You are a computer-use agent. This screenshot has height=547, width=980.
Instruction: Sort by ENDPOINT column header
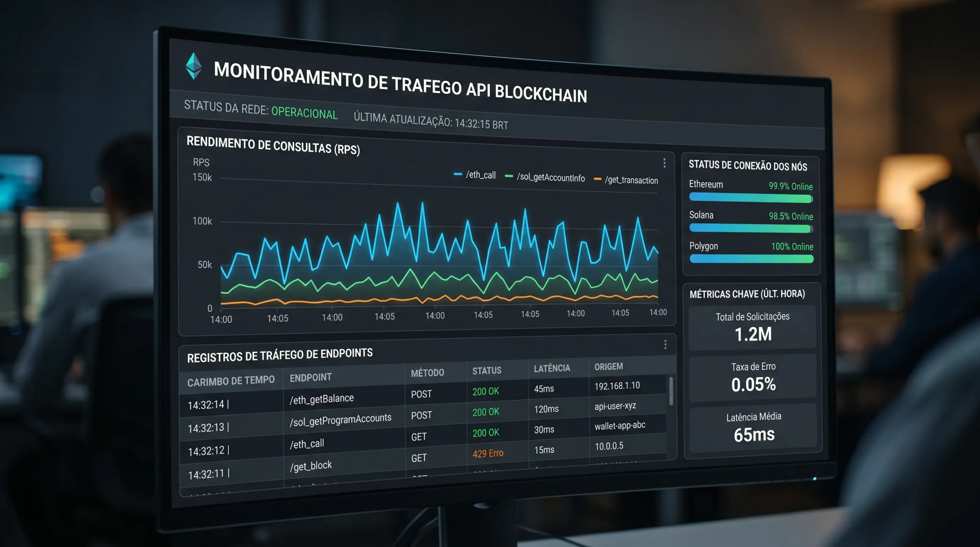coord(310,378)
